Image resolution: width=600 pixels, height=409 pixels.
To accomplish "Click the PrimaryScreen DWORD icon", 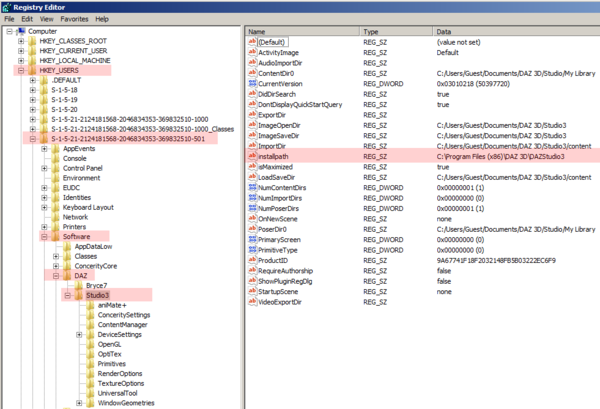I will 252,240.
